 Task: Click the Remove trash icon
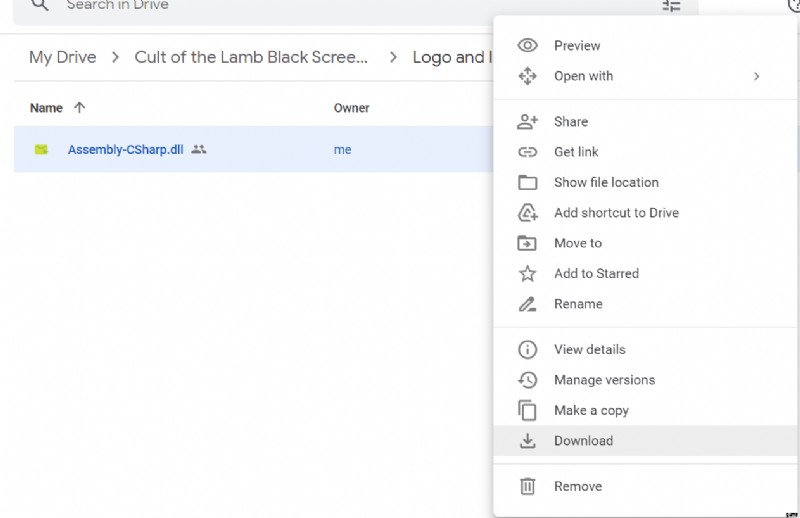pos(527,486)
